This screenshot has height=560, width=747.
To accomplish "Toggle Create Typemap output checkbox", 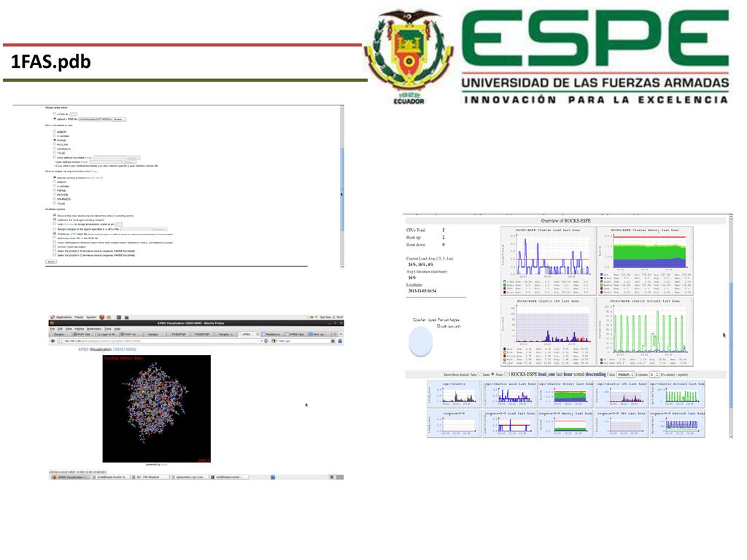I will 54,246.
